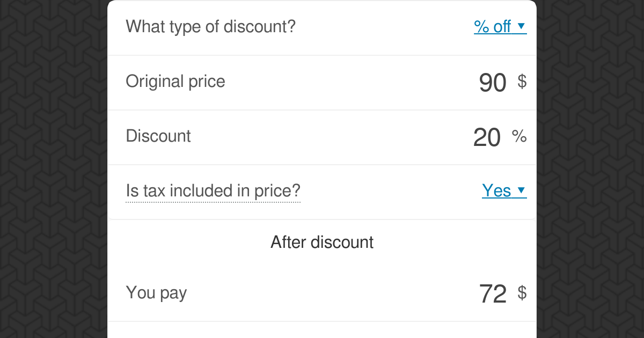Select the "Discount" row label
Image resolution: width=644 pixels, height=338 pixels.
(158, 136)
